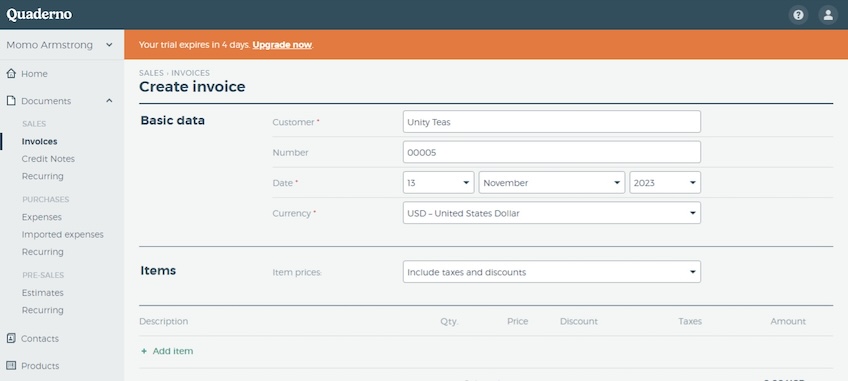
Task: Click the Currency field label
Action: tap(292, 213)
